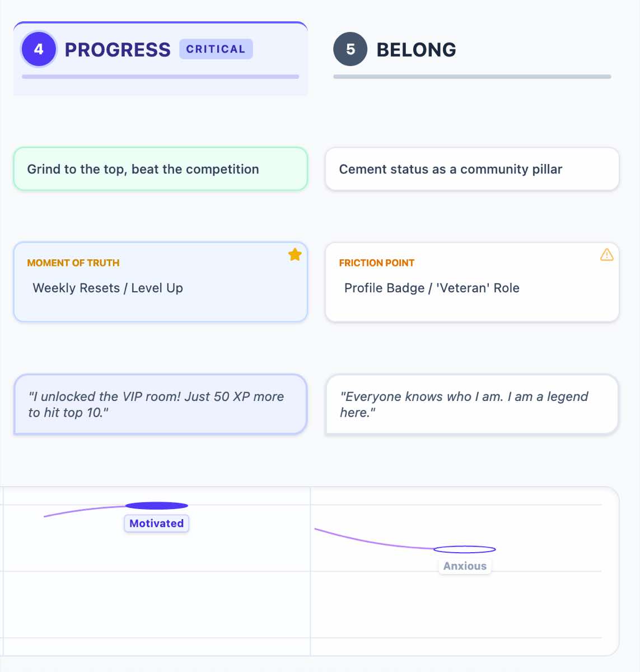Click the Motivated emotion label

coord(157,524)
